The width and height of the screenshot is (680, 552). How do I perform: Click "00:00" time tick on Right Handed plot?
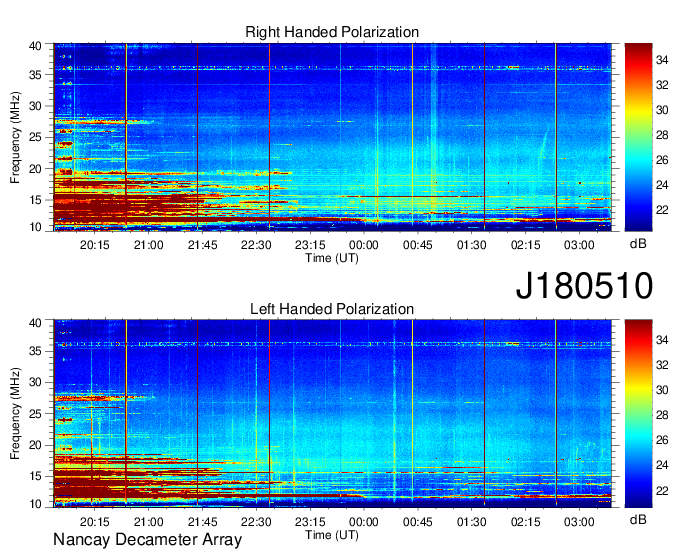(x=364, y=245)
